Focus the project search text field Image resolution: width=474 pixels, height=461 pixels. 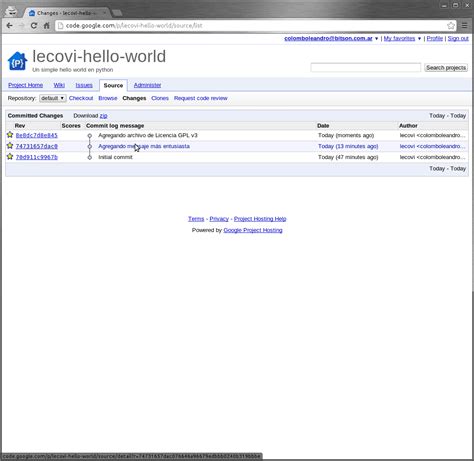[366, 68]
